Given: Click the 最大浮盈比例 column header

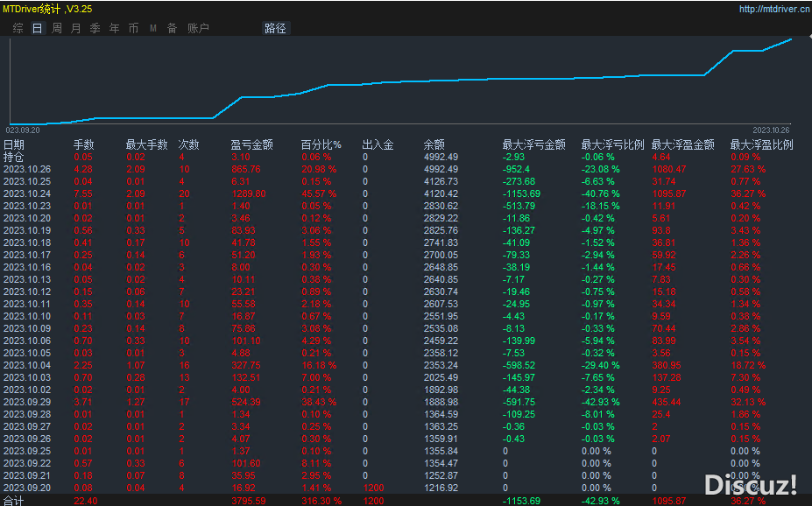Looking at the screenshot, I should [762, 144].
